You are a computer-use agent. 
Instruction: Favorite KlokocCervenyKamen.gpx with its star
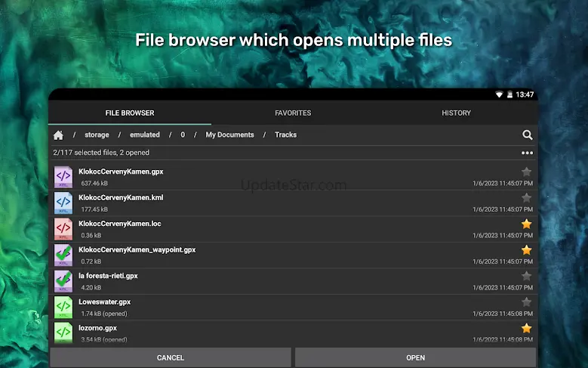tap(526, 172)
